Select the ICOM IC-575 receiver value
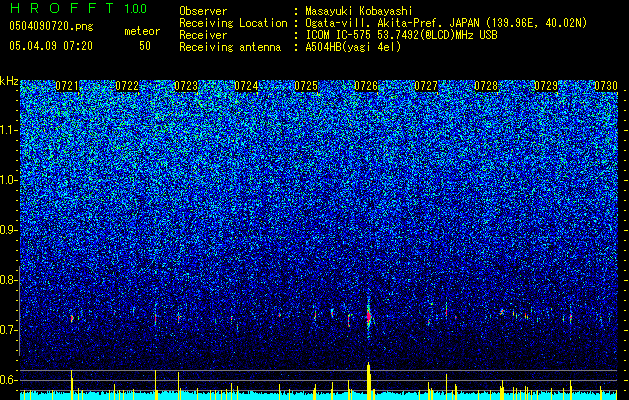 (401, 35)
